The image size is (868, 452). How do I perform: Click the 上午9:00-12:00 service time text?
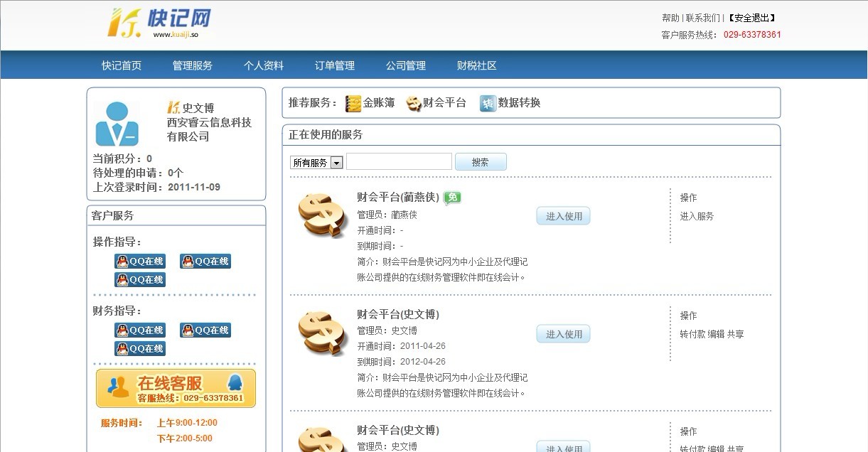click(x=187, y=422)
